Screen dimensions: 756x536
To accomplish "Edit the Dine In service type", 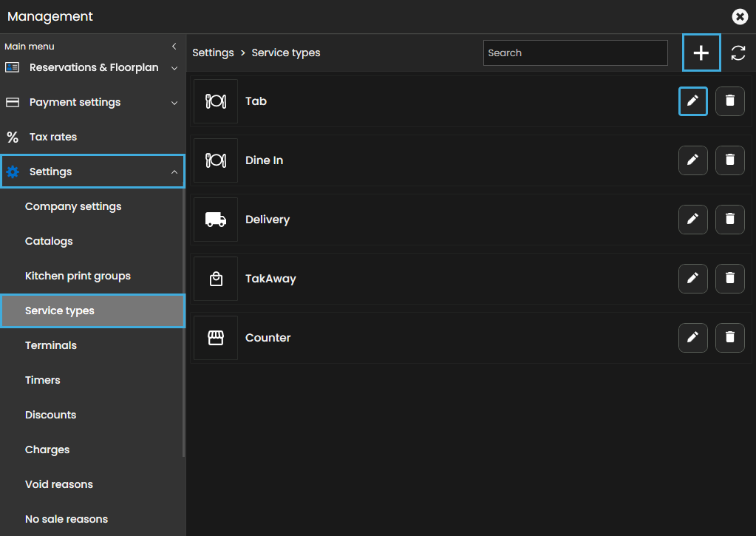I will click(692, 160).
